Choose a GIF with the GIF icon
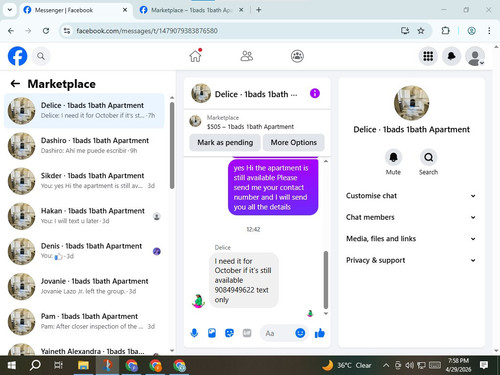 pos(247,333)
